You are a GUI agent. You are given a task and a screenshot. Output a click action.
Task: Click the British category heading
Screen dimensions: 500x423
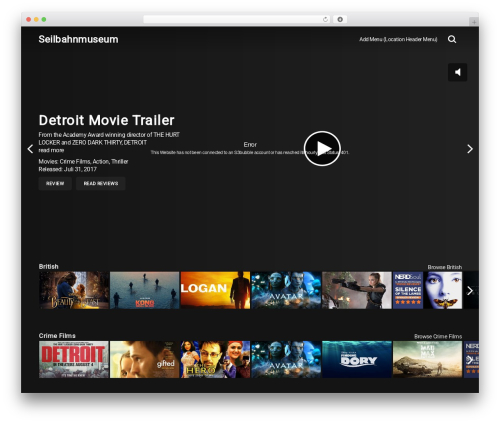click(x=48, y=266)
